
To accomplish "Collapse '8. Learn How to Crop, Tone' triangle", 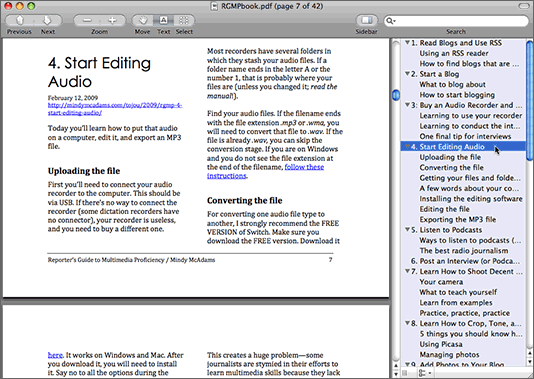I will pyautogui.click(x=407, y=323).
